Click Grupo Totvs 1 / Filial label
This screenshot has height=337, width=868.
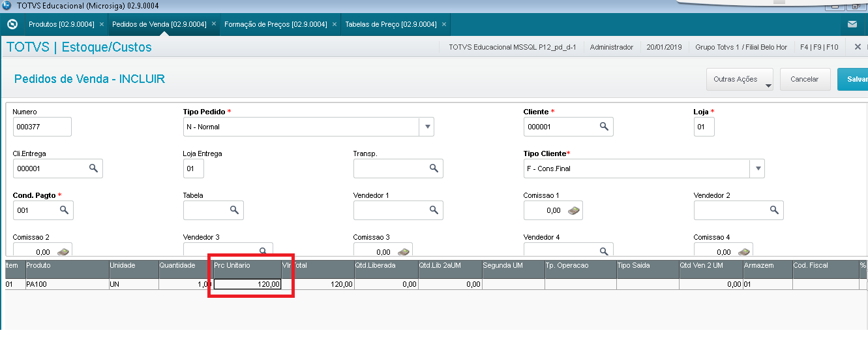coord(741,47)
